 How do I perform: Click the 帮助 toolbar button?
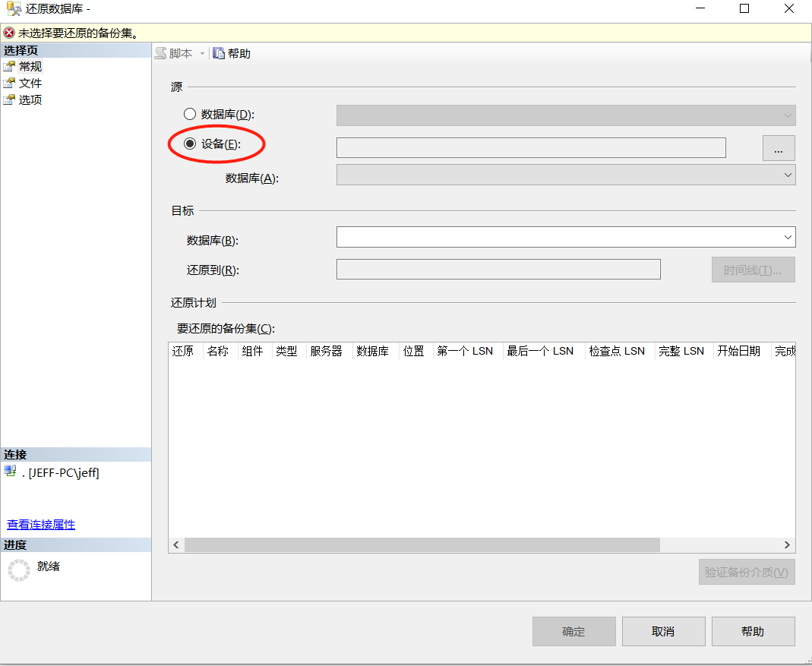coord(232,53)
